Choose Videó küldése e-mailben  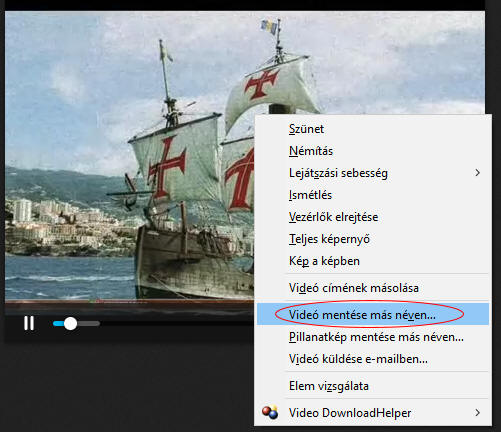(373, 359)
